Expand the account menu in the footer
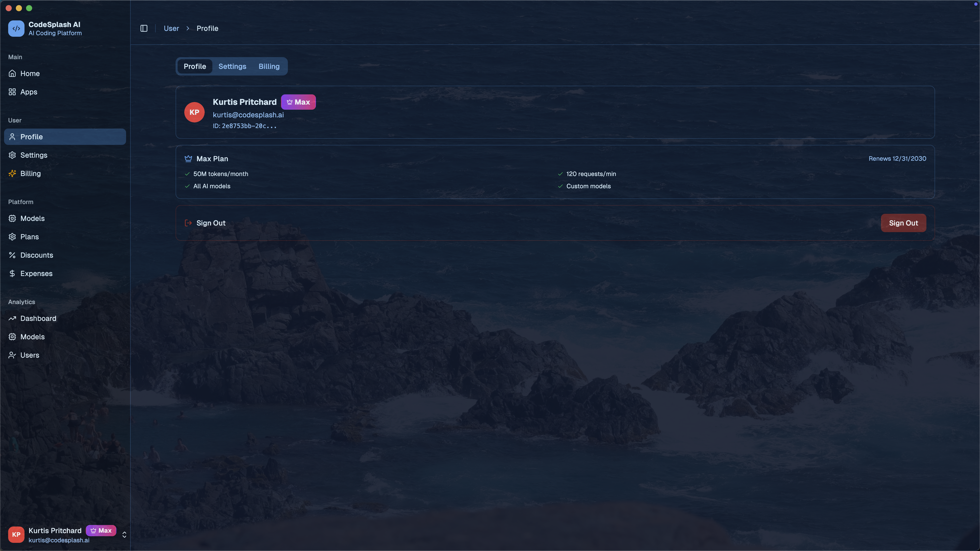 coord(124,534)
